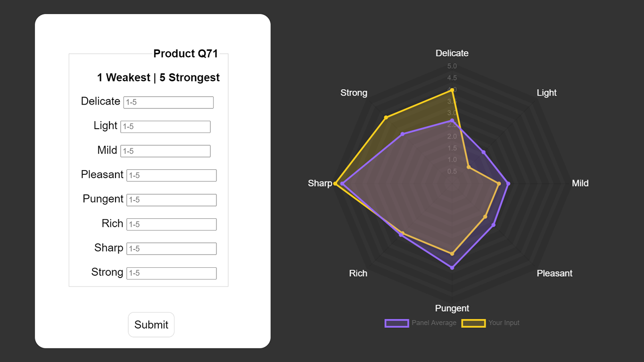Click the Pungent rating input field
Viewport: 644px width, 362px height.
(x=171, y=200)
